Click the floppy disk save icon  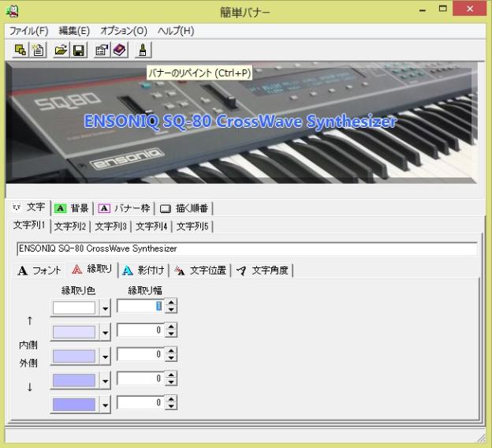(x=78, y=50)
